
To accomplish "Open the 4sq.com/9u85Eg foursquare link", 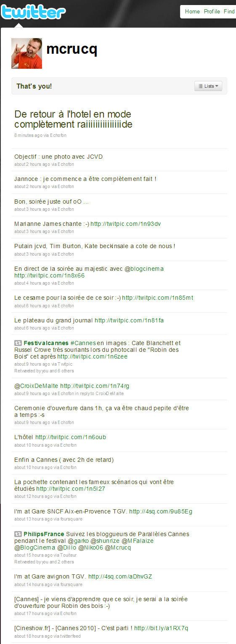I will [x=161, y=511].
